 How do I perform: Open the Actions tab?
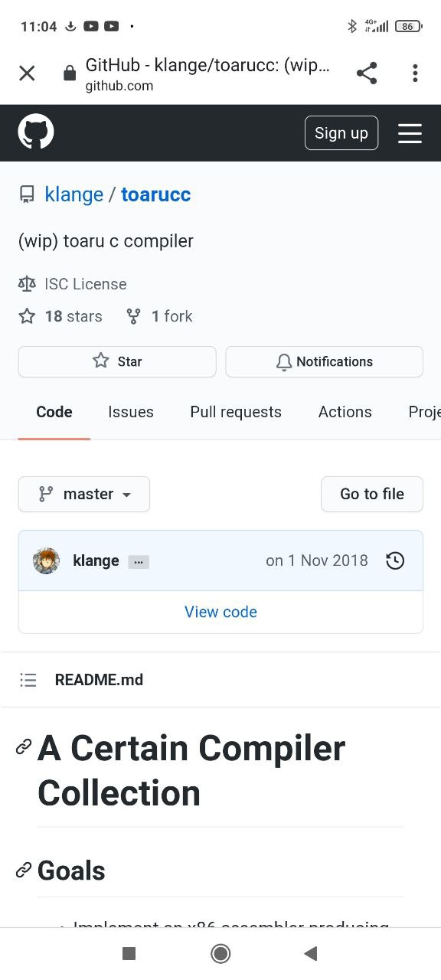tap(345, 412)
